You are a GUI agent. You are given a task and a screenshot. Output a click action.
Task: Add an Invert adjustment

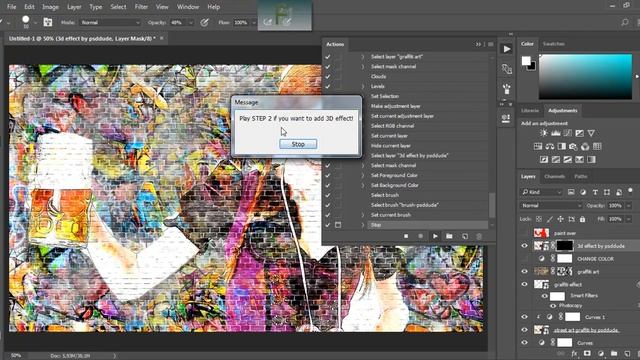[544, 160]
